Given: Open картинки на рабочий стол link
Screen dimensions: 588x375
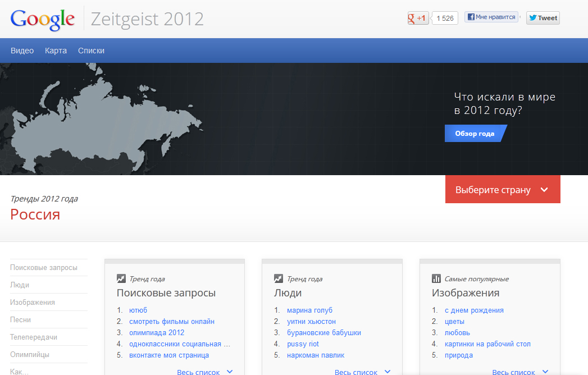Looking at the screenshot, I should click(487, 344).
